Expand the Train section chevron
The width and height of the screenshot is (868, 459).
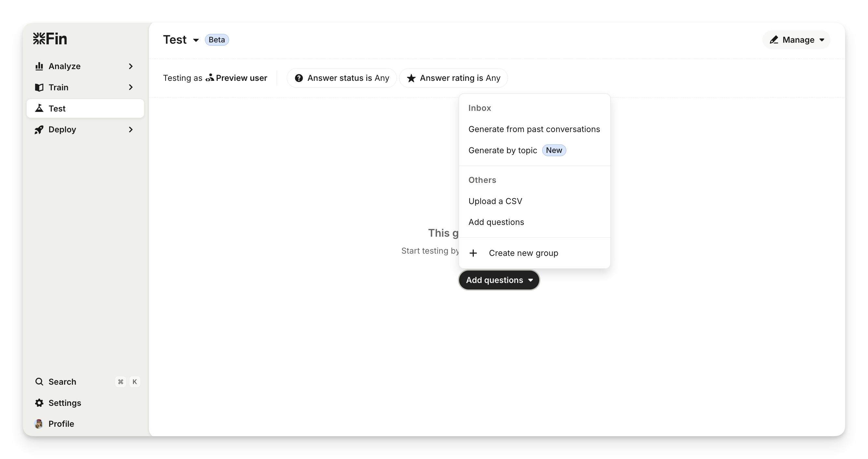tap(131, 87)
